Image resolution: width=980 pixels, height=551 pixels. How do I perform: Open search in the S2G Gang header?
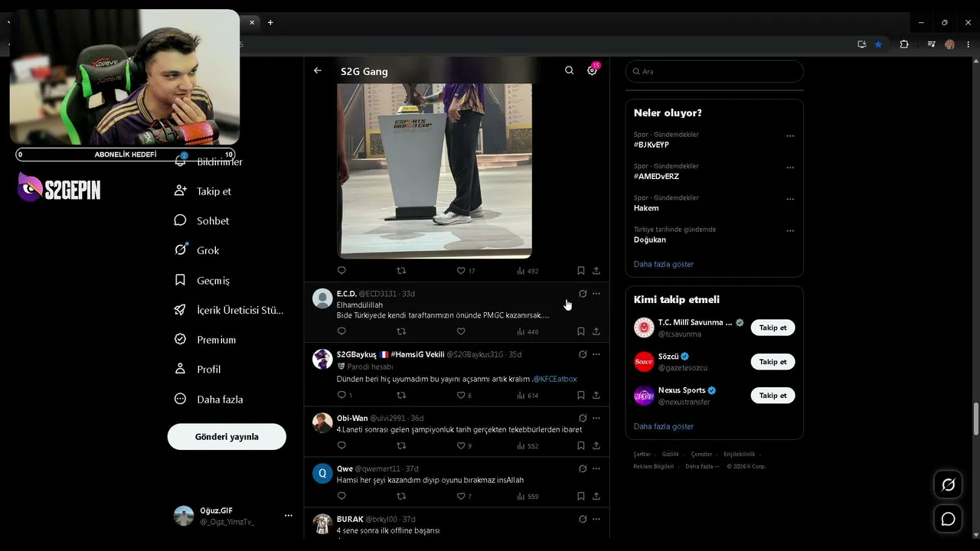click(x=569, y=70)
